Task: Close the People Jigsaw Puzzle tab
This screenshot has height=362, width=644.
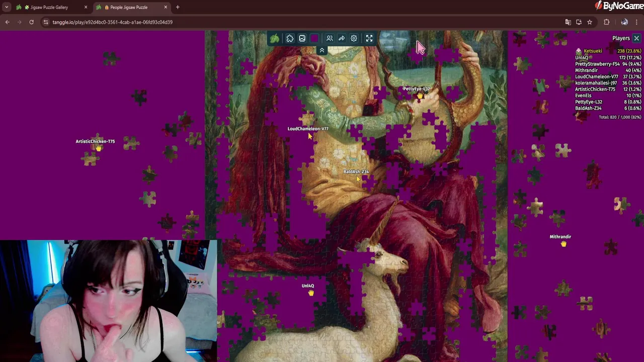Action: pos(166,7)
